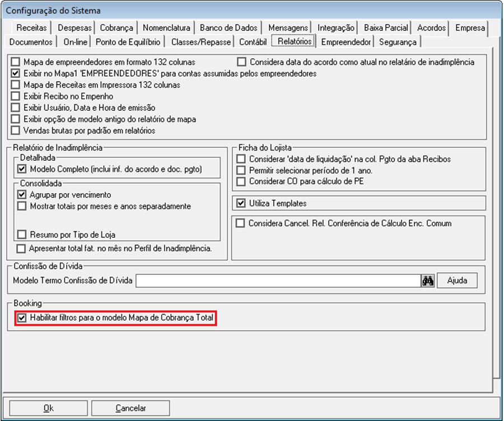The height and width of the screenshot is (421, 504).
Task: Switch to the Integração tab
Action: (335, 28)
